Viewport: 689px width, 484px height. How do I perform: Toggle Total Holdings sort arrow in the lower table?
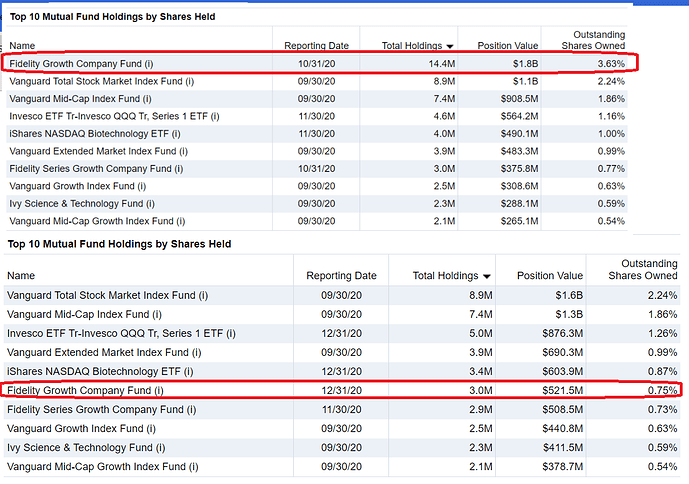point(486,277)
